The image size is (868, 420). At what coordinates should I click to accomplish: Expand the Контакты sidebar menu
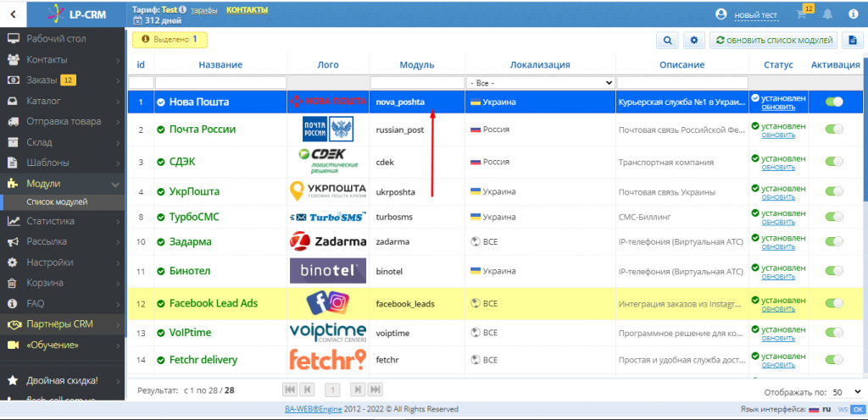pyautogui.click(x=63, y=59)
